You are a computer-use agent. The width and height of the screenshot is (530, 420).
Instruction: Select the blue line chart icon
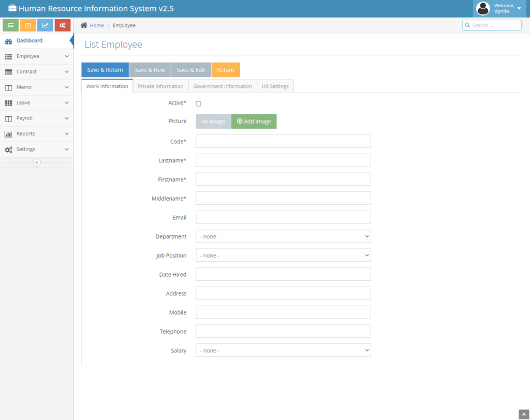(45, 25)
